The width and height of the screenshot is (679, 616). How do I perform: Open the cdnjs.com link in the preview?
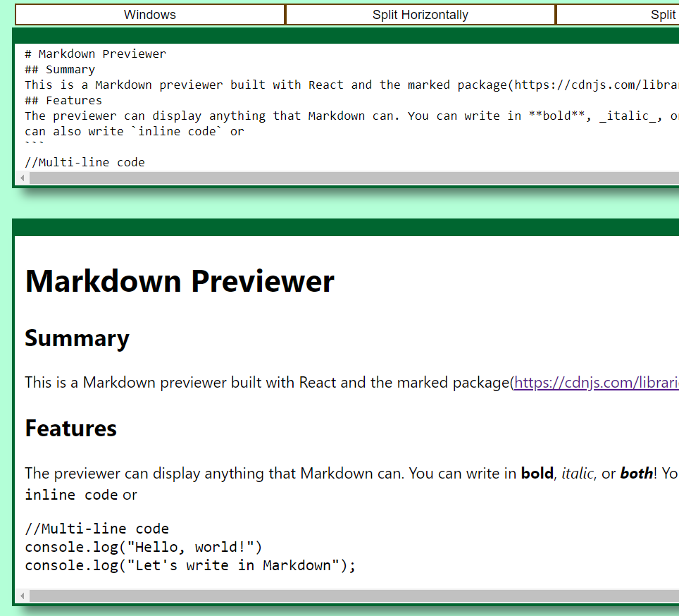coord(597,383)
